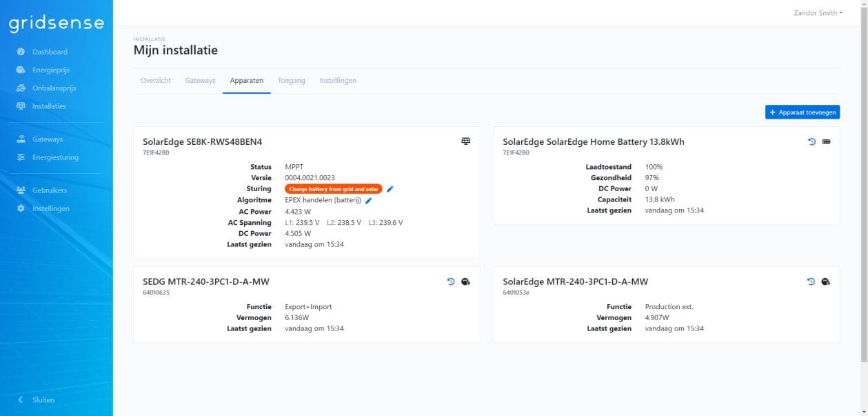This screenshot has width=868, height=416.
Task: Click the page vertical scrollbar
Action: point(865,186)
